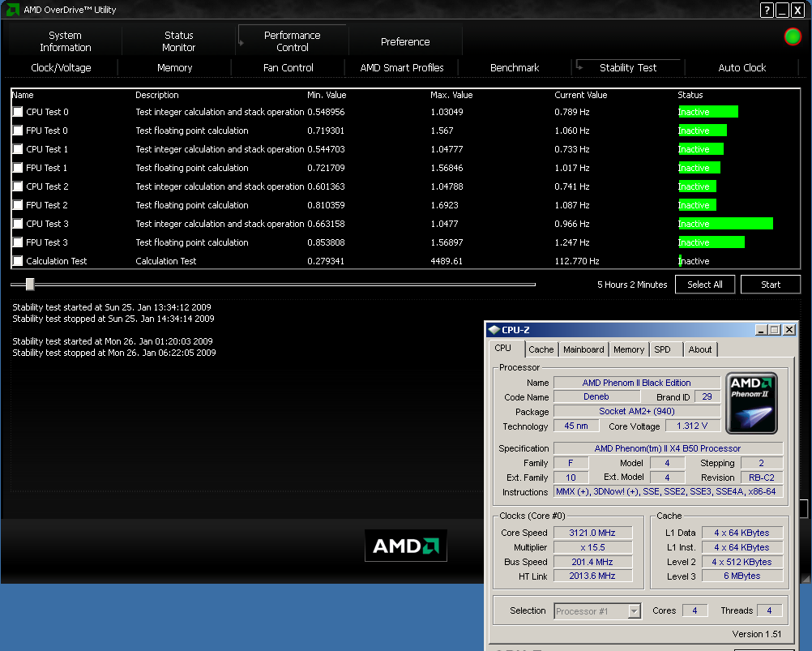
Task: Click the Select All button
Action: tap(705, 285)
